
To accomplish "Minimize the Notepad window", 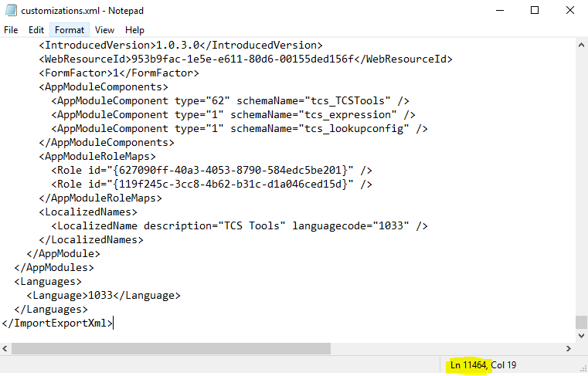I will pos(498,11).
